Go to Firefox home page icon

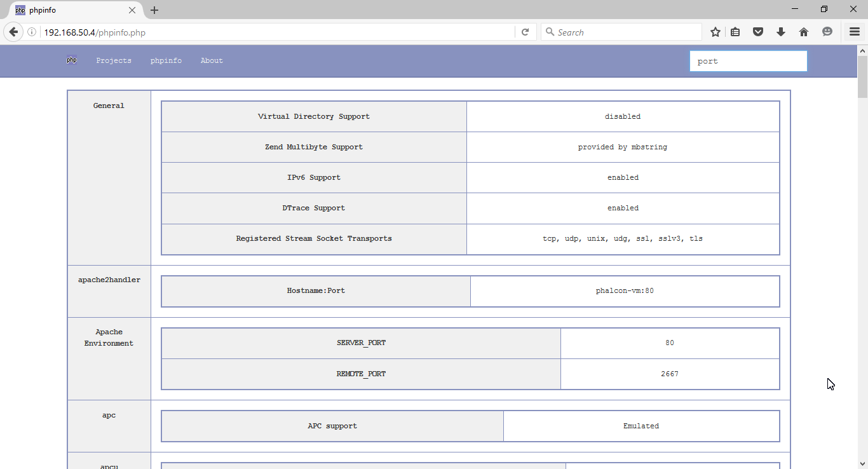[x=804, y=32]
